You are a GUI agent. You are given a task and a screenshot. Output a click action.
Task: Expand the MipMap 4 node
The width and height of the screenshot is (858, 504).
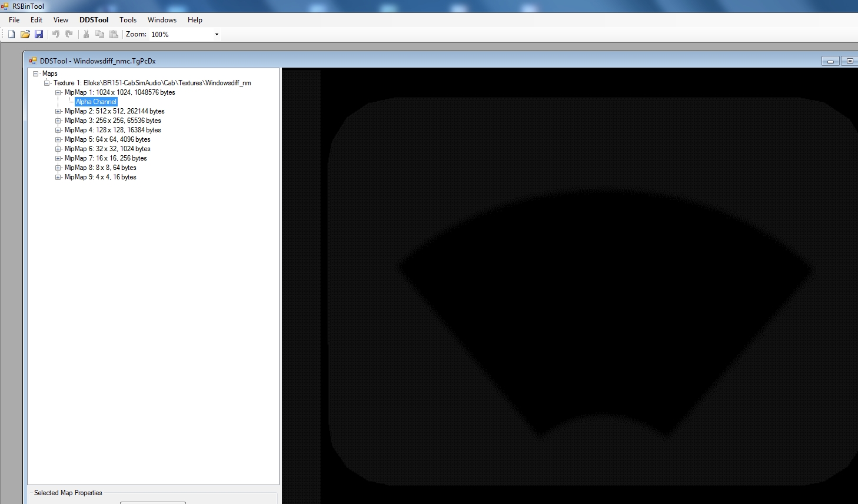click(x=58, y=130)
